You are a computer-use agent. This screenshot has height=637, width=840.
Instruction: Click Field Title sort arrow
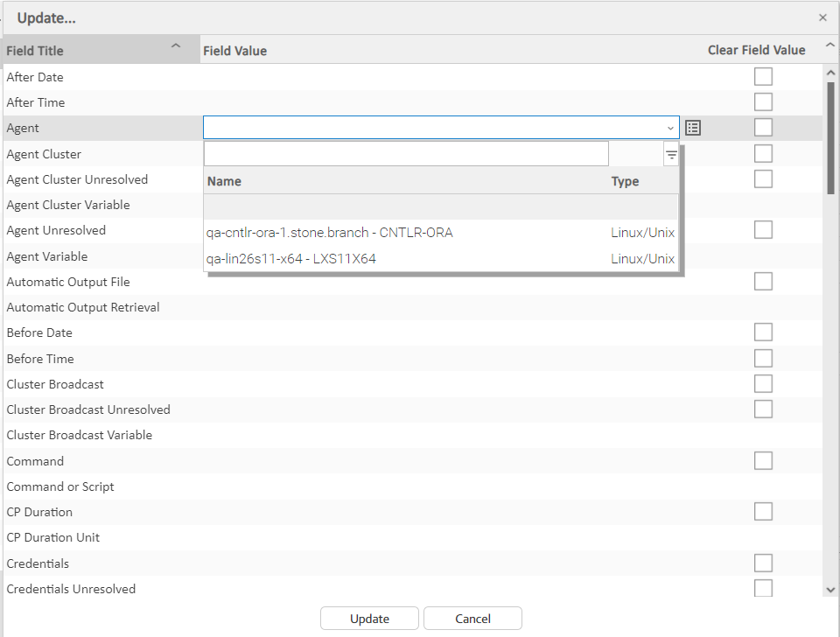tap(176, 46)
